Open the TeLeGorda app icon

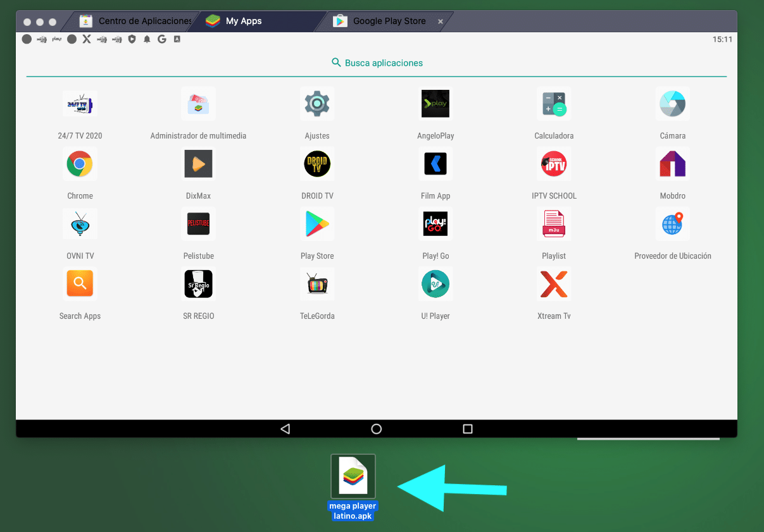[x=316, y=284]
